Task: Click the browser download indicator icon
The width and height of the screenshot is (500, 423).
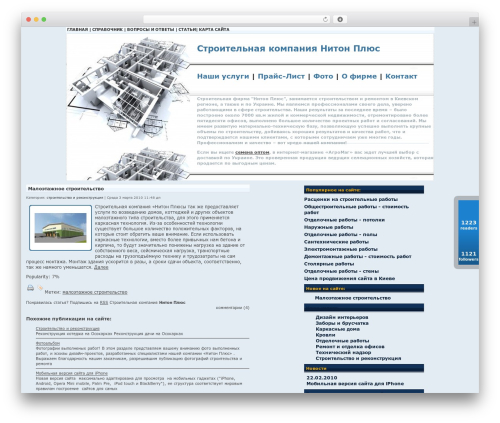Action: (x=340, y=19)
